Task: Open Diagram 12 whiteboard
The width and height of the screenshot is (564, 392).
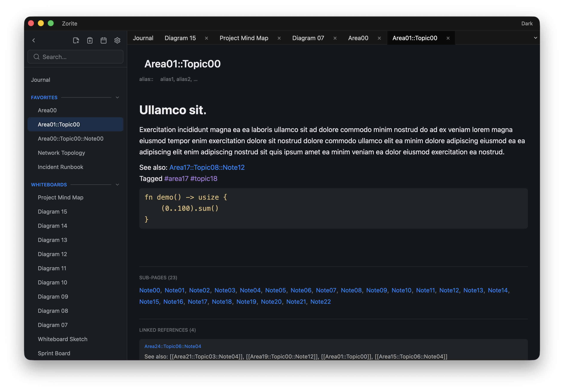Action: click(x=75, y=254)
